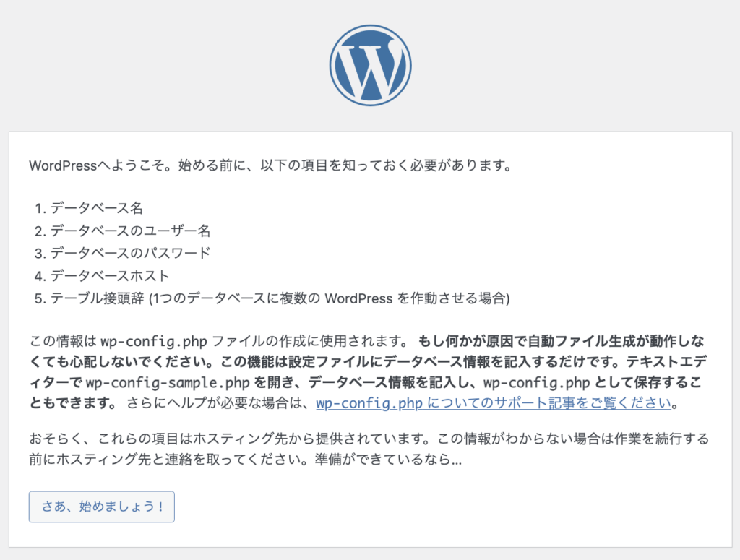The width and height of the screenshot is (740, 560).
Task: Select the list item データベースホスト
Action: tap(110, 276)
